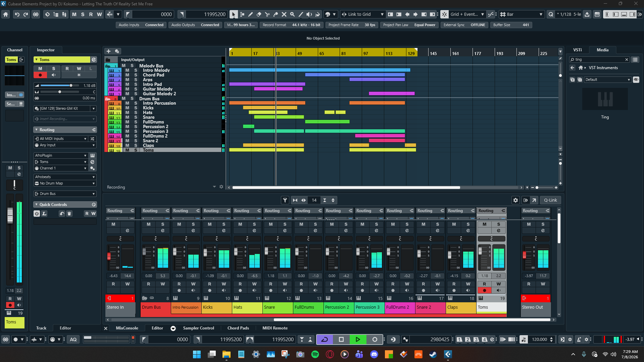Toggle the Cycle loop button
644x362 pixels.
coord(325,340)
